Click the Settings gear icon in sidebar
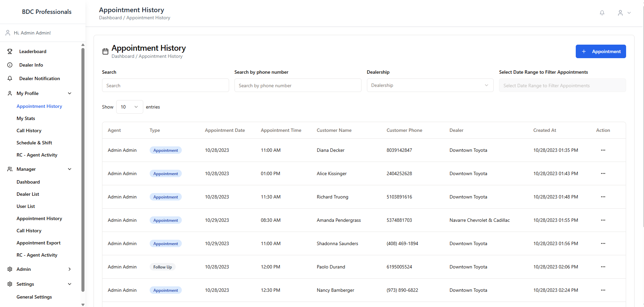The height and width of the screenshot is (307, 644). point(10,284)
